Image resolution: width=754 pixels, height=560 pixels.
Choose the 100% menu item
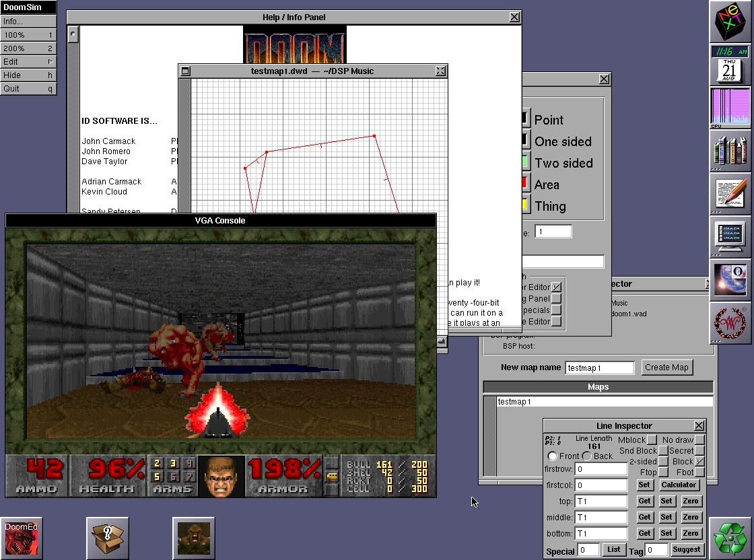tap(28, 34)
